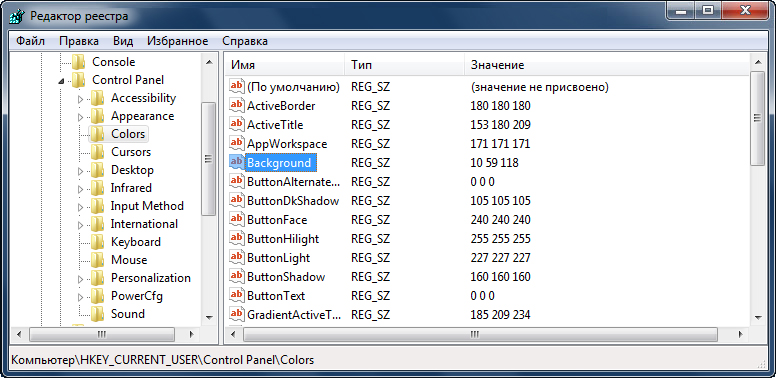Click the value (значение не присвоено)
Viewport: 776px width, 378px height.
point(539,87)
